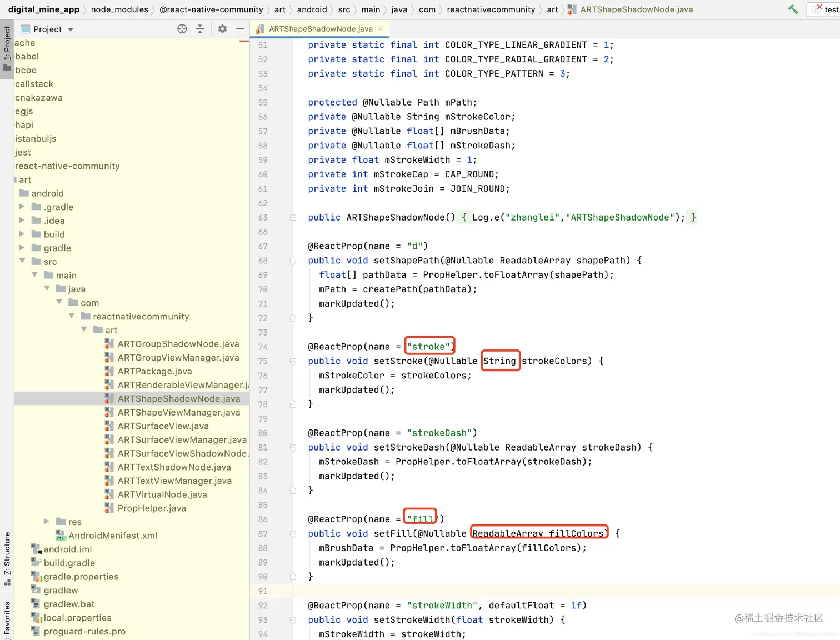Place cursor in mStrokeColor assignment line 76

tap(395, 376)
